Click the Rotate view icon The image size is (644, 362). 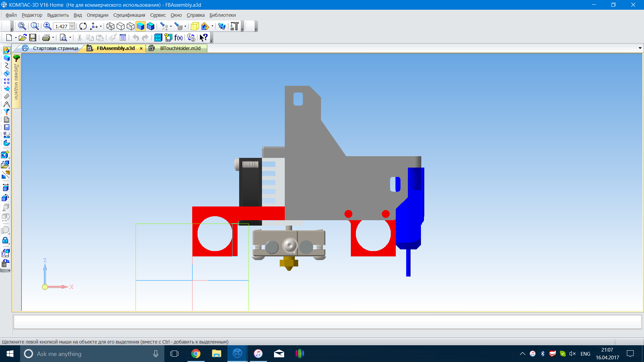(83, 26)
